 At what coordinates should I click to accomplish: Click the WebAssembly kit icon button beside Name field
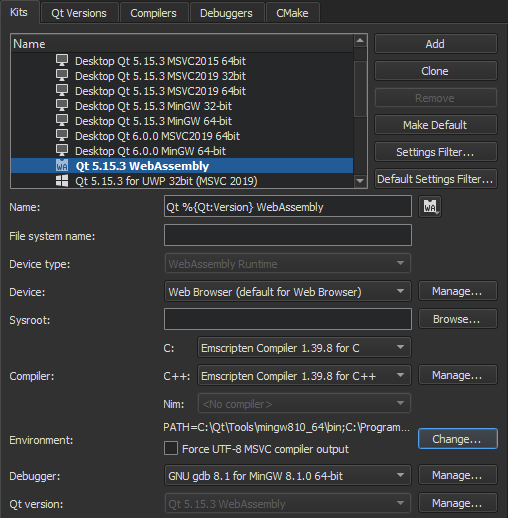(x=430, y=207)
